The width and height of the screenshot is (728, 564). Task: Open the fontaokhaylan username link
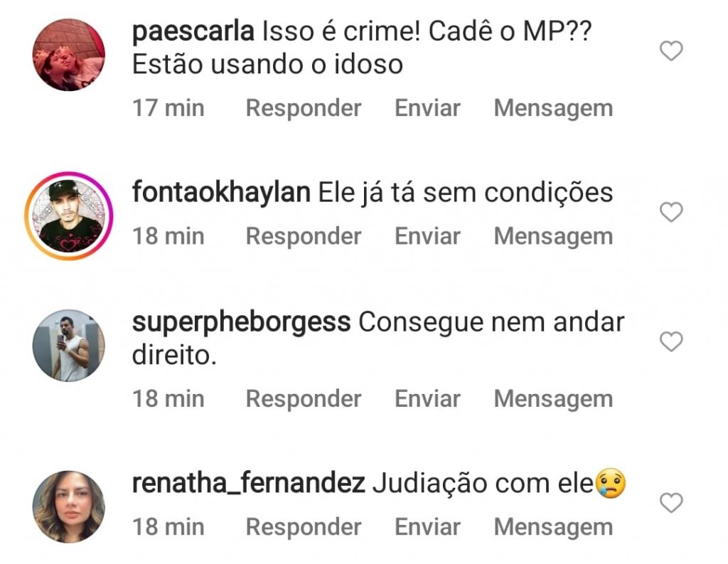(x=222, y=192)
